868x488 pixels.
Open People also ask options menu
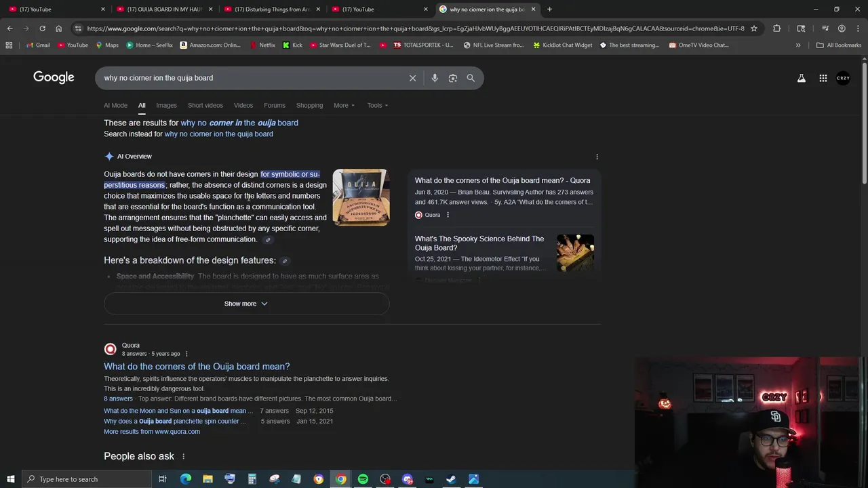tap(183, 456)
